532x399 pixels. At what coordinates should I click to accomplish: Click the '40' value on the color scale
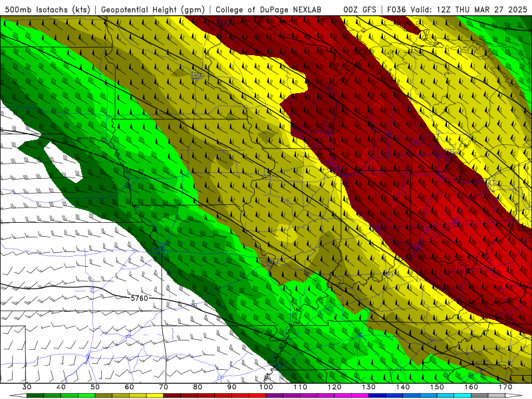pos(61,387)
